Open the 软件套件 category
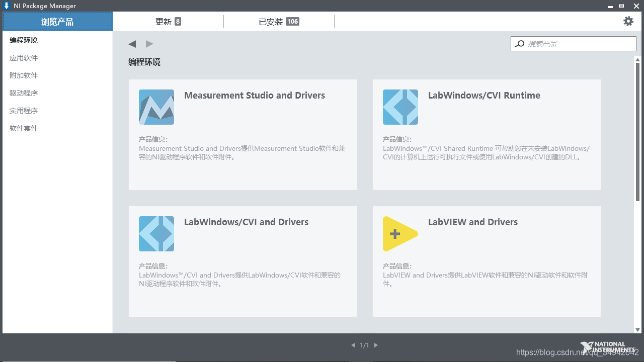 [x=22, y=128]
